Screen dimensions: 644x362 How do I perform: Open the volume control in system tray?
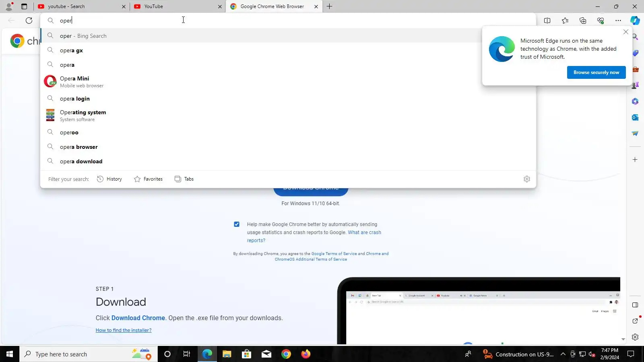click(x=592, y=354)
